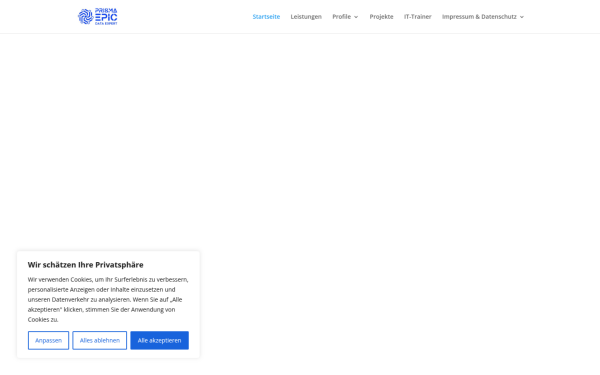Open the Leistungen page
This screenshot has width=600, height=375.
click(306, 17)
